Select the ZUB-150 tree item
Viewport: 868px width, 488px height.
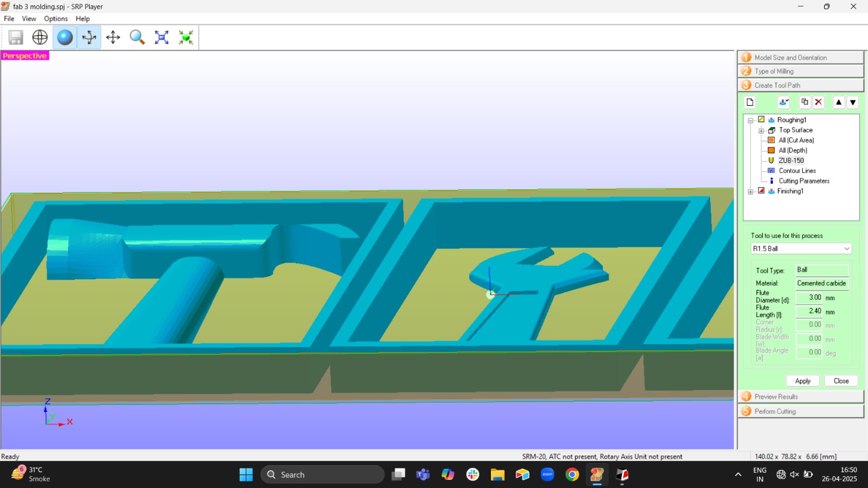(792, 160)
